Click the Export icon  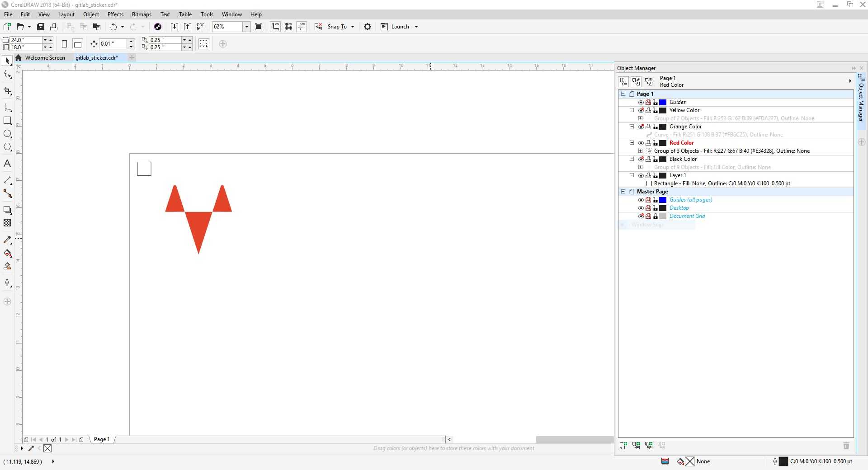coord(188,27)
